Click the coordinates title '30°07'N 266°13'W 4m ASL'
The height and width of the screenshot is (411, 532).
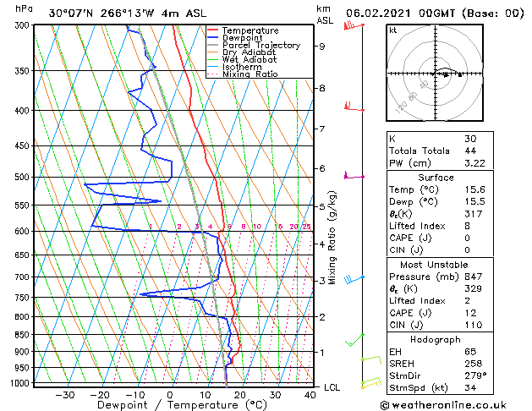coord(128,14)
